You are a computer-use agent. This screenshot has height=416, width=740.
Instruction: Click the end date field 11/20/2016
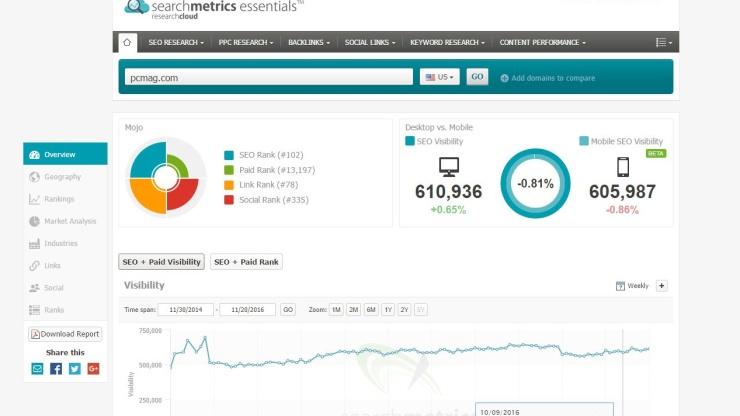click(x=248, y=310)
